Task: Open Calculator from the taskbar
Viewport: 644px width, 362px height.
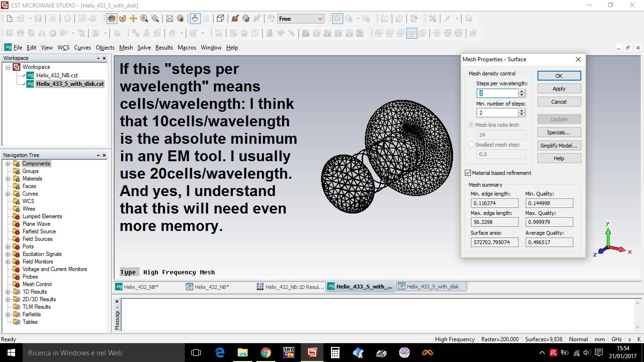Action: (335, 353)
